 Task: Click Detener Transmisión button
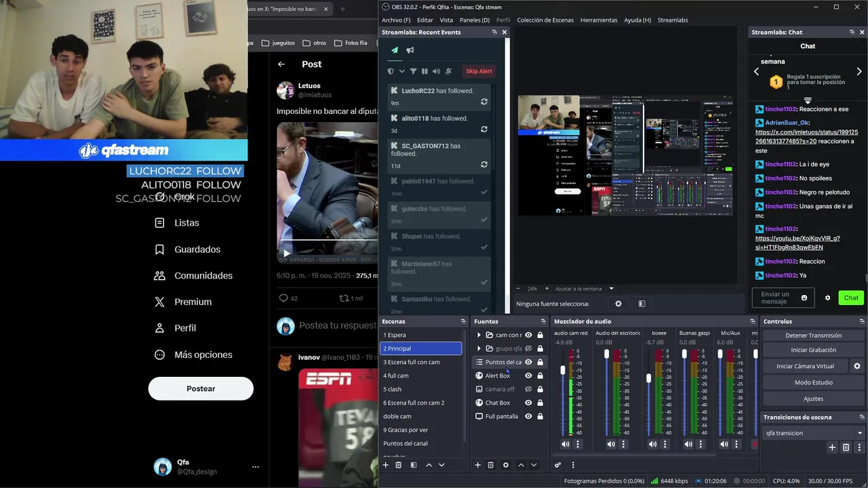pos(813,335)
